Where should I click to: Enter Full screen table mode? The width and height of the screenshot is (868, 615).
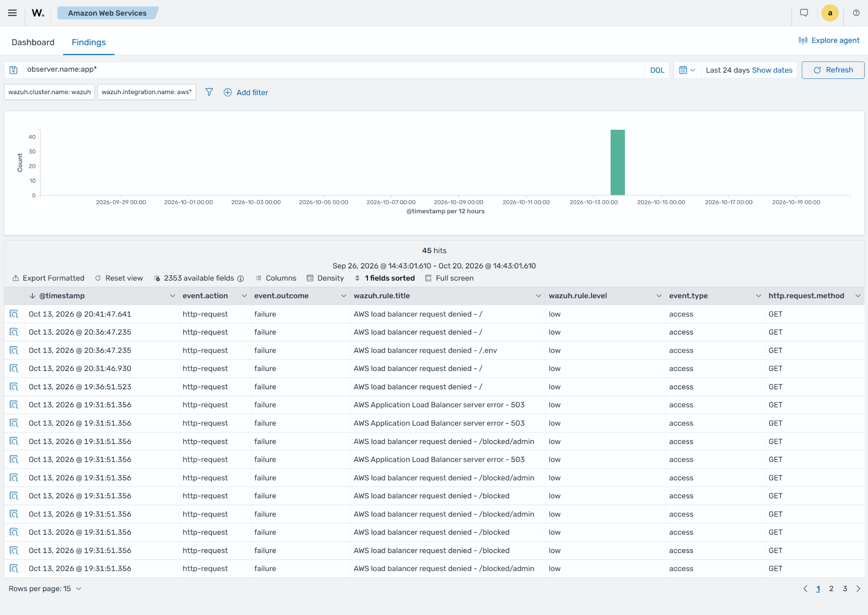click(x=450, y=278)
